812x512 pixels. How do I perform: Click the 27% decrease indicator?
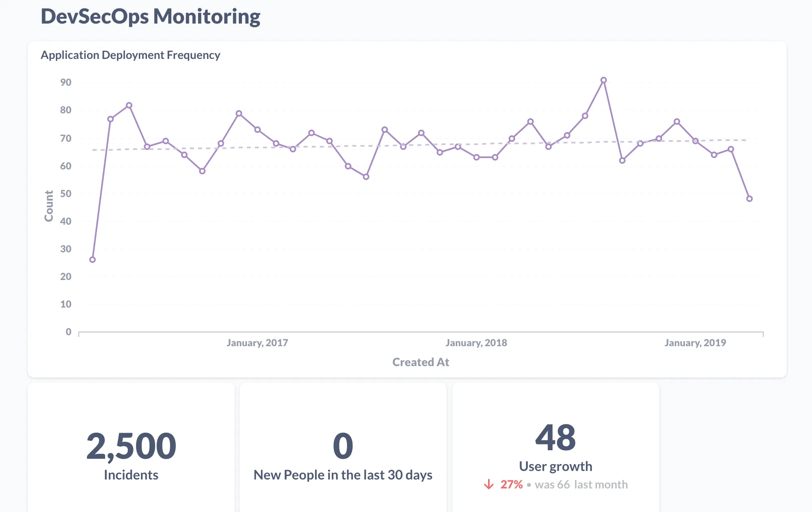pyautogui.click(x=511, y=484)
